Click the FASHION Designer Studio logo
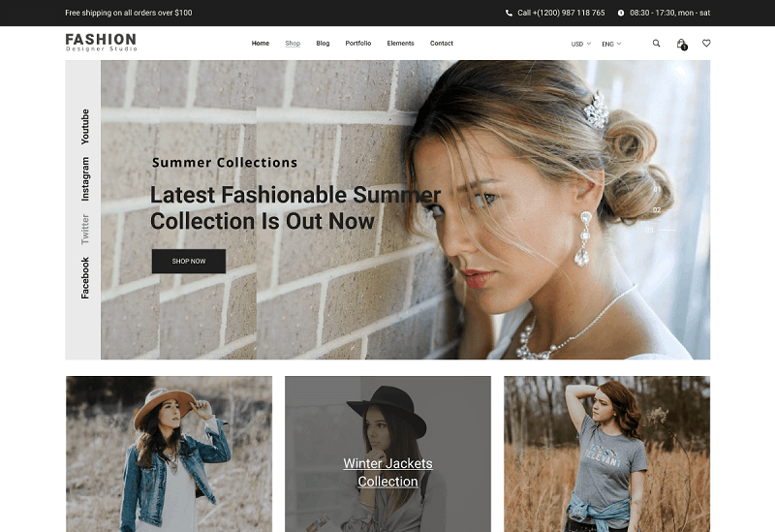 pos(101,42)
